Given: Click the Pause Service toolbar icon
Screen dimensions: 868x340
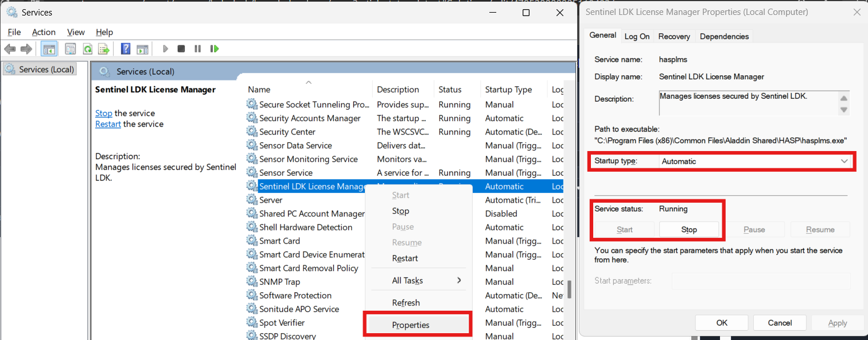Looking at the screenshot, I should [198, 49].
